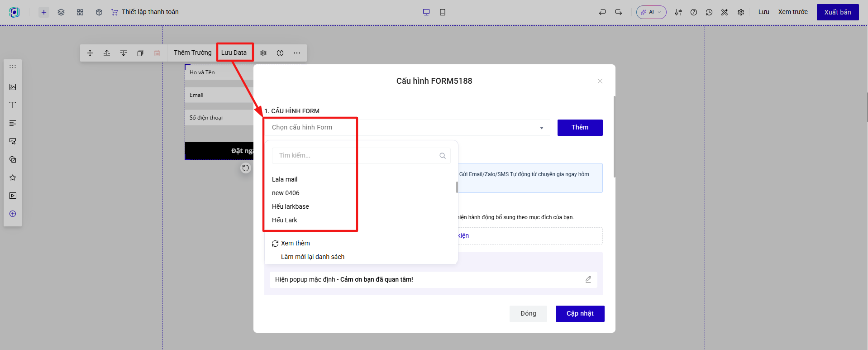The image size is (868, 350).
Task: Click the send backward layer icon
Action: 124,53
